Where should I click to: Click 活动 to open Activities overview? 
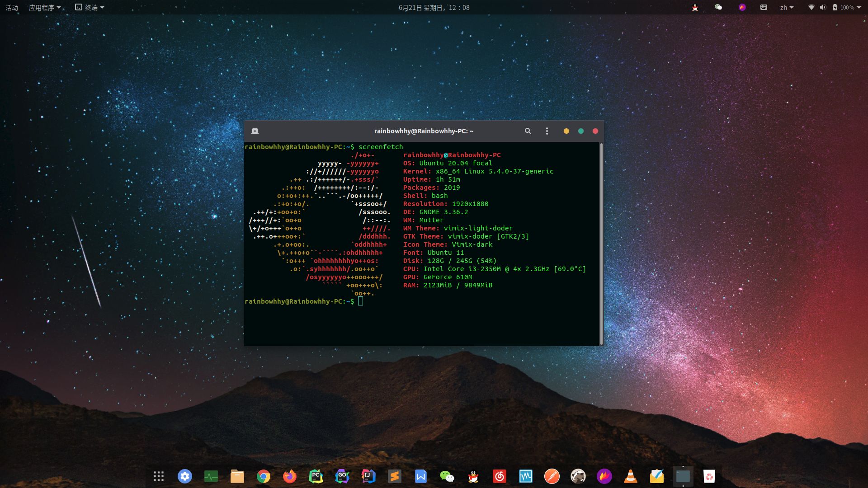point(11,7)
